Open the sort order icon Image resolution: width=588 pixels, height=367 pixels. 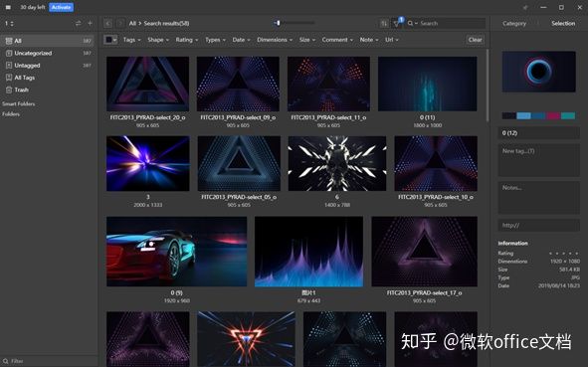coord(384,23)
